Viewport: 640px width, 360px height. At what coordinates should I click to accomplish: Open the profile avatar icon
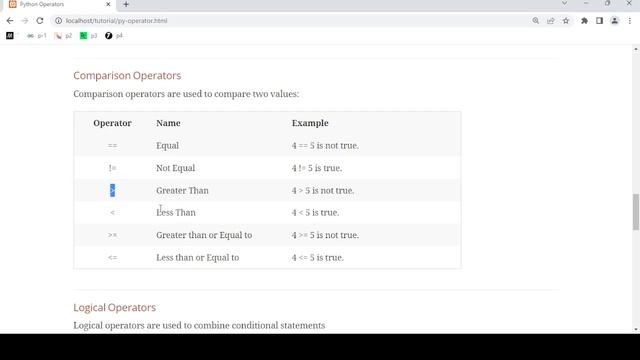coord(614,20)
